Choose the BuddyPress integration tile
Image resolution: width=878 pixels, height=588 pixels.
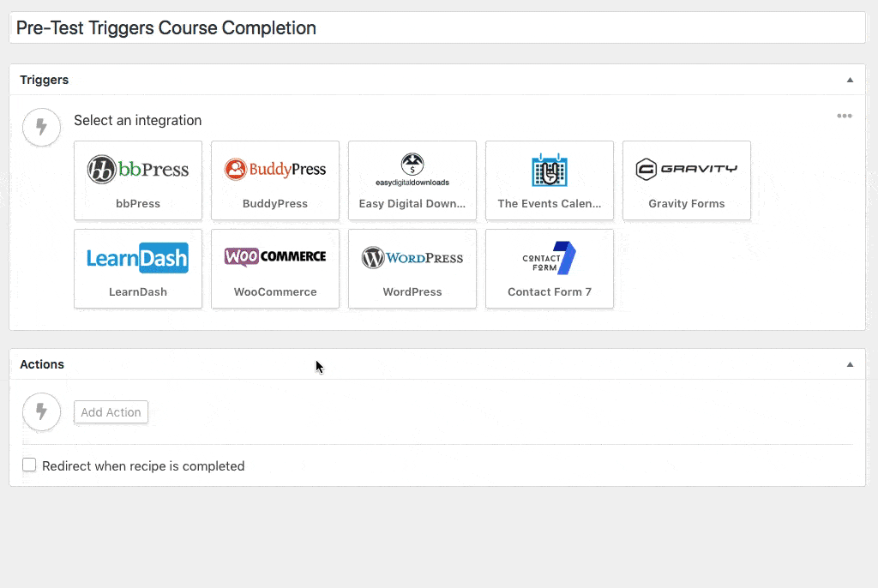point(275,180)
